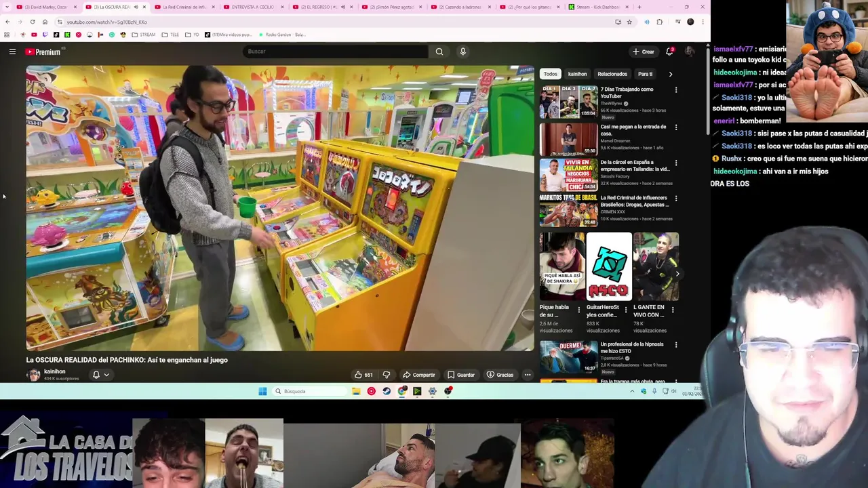Image resolution: width=868 pixels, height=488 pixels.
Task: Open video '7 Días Trabajando como YouTuber' thumbnail
Action: coord(568,102)
